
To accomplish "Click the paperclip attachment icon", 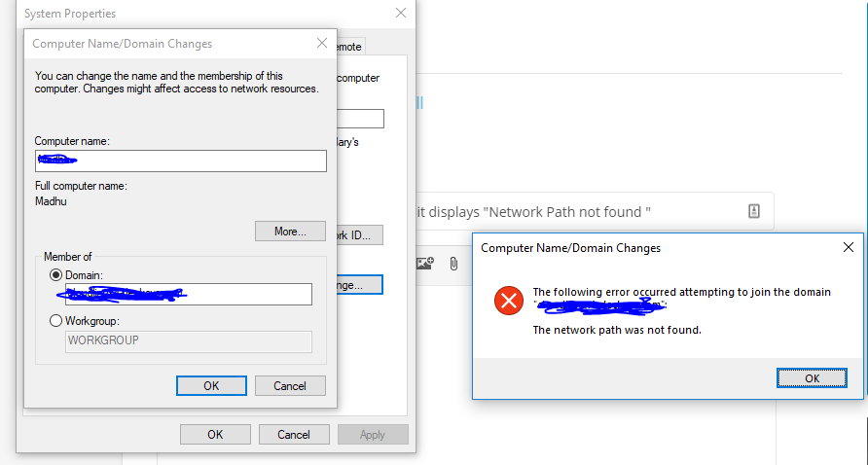I will click(453, 264).
